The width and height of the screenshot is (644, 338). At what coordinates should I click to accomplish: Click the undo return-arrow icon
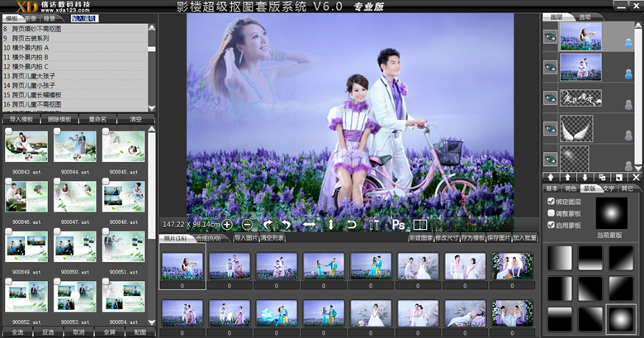coord(352,225)
